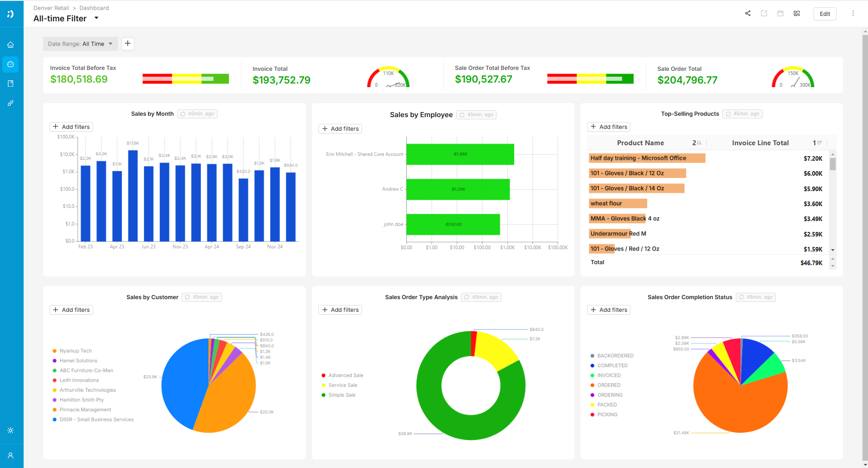
Task: Open the Home page from sidebar
Action: click(10, 45)
